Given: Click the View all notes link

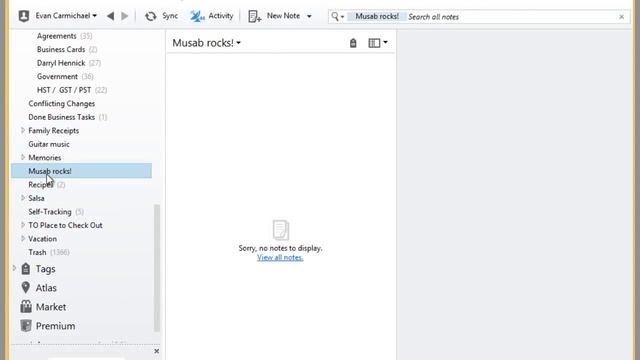Looking at the screenshot, I should [x=280, y=258].
